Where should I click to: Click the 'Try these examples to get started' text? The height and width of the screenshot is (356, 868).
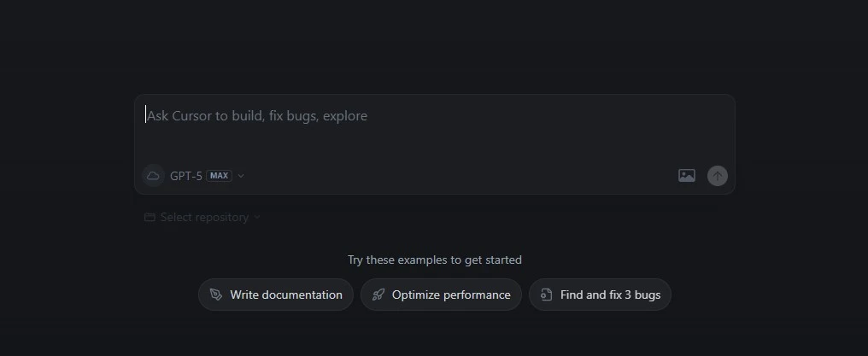tap(435, 260)
